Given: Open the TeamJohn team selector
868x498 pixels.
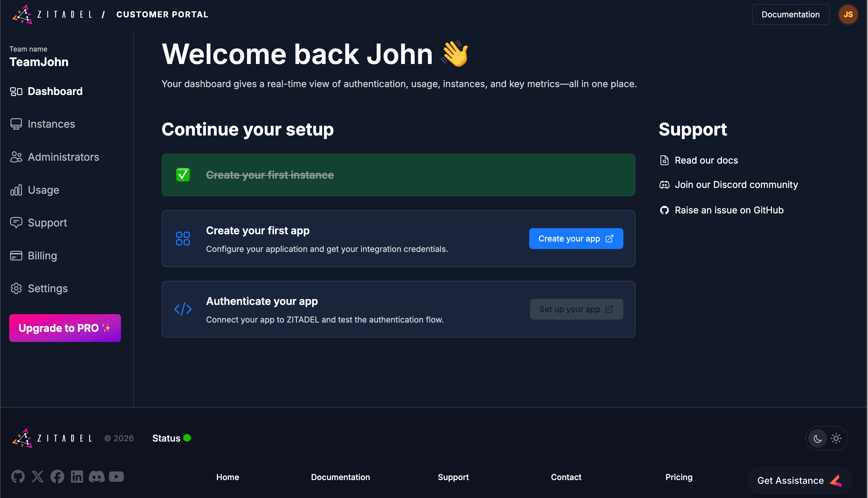Looking at the screenshot, I should (39, 62).
